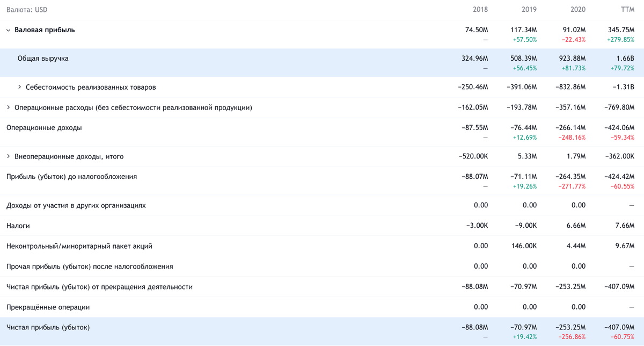Viewport: 644px width, 346px height.
Task: Click non-operating value 5.33M
Action: 526,156
